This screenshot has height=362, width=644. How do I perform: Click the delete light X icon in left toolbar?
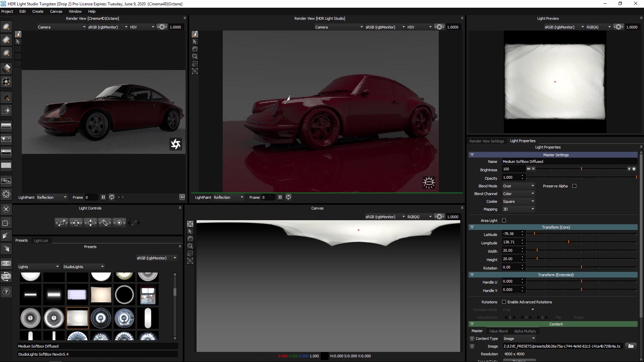pyautogui.click(x=6, y=209)
